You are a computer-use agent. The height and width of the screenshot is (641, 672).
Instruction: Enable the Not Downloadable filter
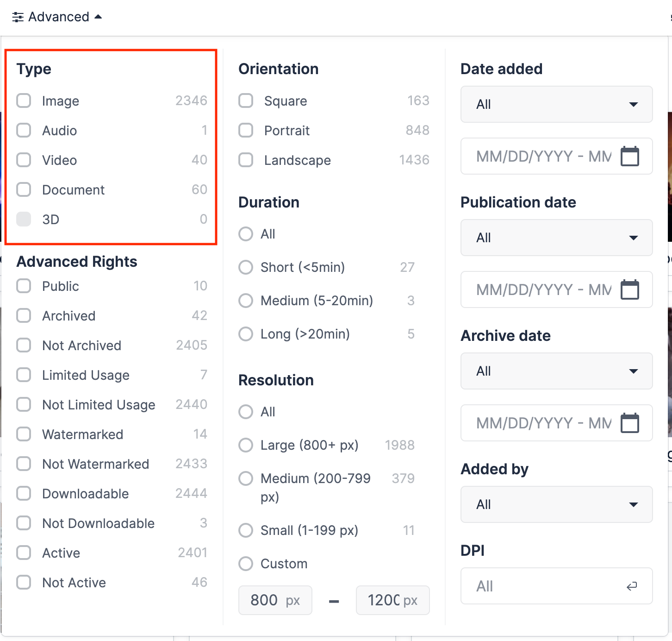pyautogui.click(x=24, y=523)
